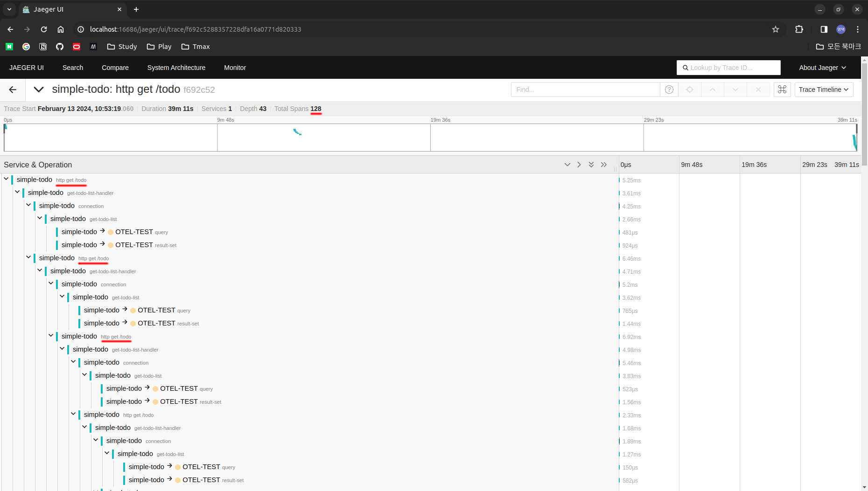The image size is (868, 491).
Task: Click the next-match down arrow in the Find toolbar
Action: (x=735, y=90)
